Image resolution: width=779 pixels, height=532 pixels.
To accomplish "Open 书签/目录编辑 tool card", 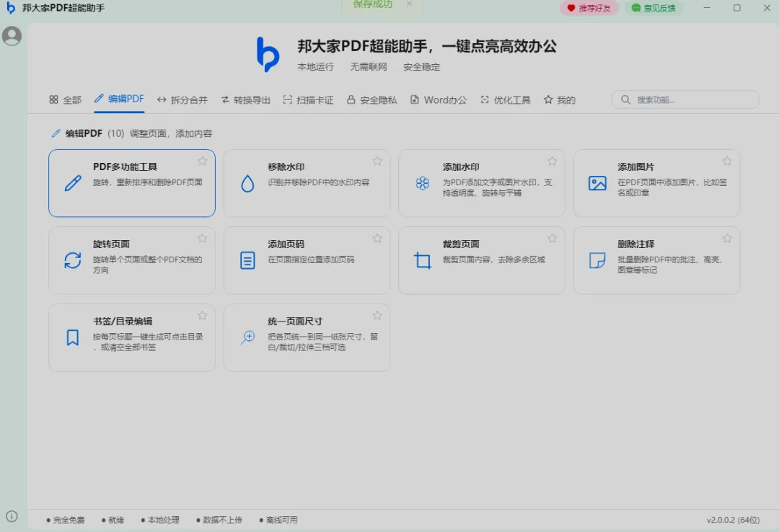I will pos(132,338).
